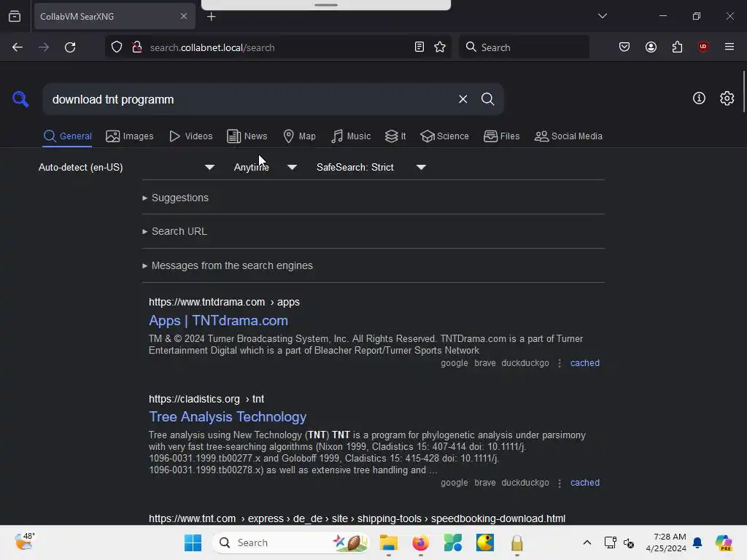Open cached link for TNTdrama result

(585, 363)
